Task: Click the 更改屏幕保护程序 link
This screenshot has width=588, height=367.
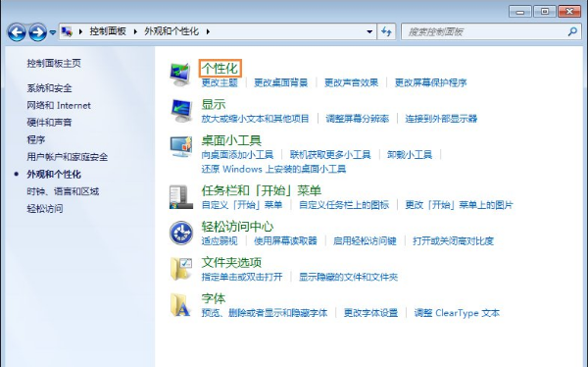Action: pos(431,82)
